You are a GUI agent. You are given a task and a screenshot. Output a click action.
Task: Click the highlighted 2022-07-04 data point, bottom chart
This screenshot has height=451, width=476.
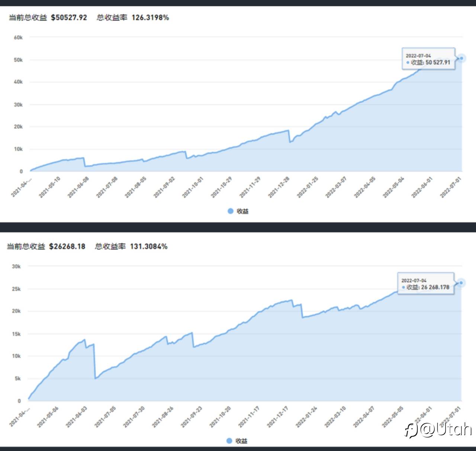[x=461, y=283]
